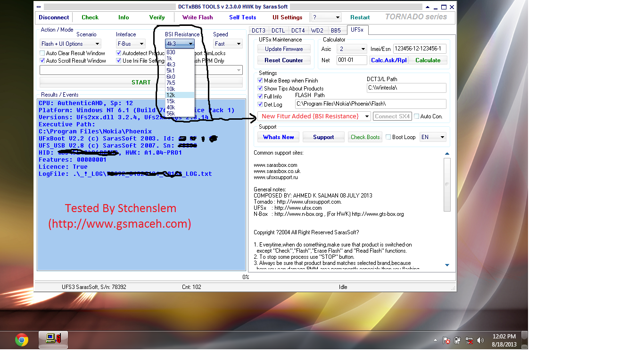Select the UFSx tab
Screen dimensions: 644x362
click(x=357, y=30)
